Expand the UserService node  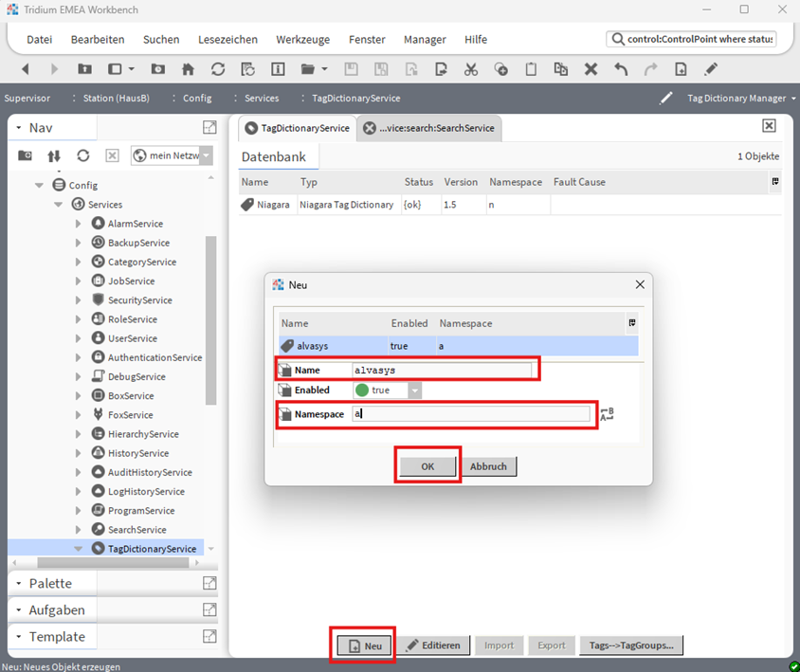tap(78, 338)
